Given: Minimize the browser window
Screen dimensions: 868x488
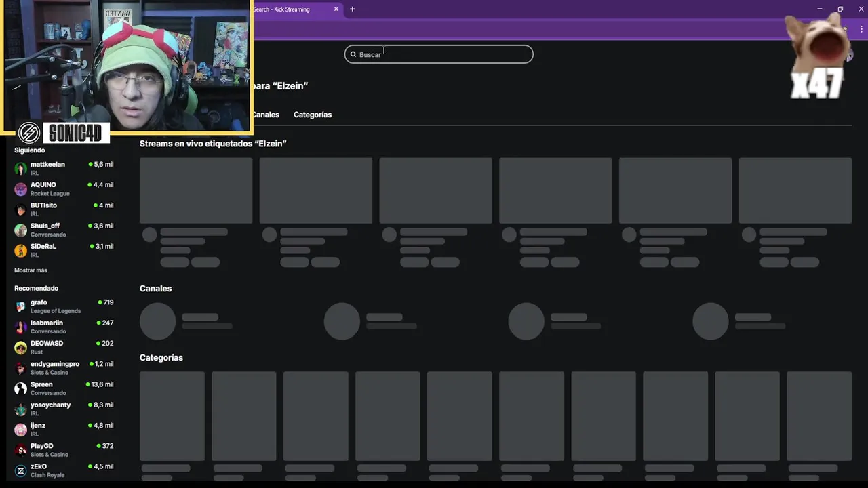Looking at the screenshot, I should click(819, 9).
